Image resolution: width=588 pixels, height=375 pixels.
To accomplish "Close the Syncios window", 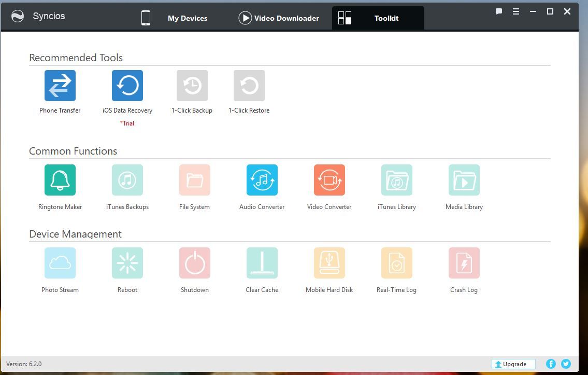I will pyautogui.click(x=567, y=11).
